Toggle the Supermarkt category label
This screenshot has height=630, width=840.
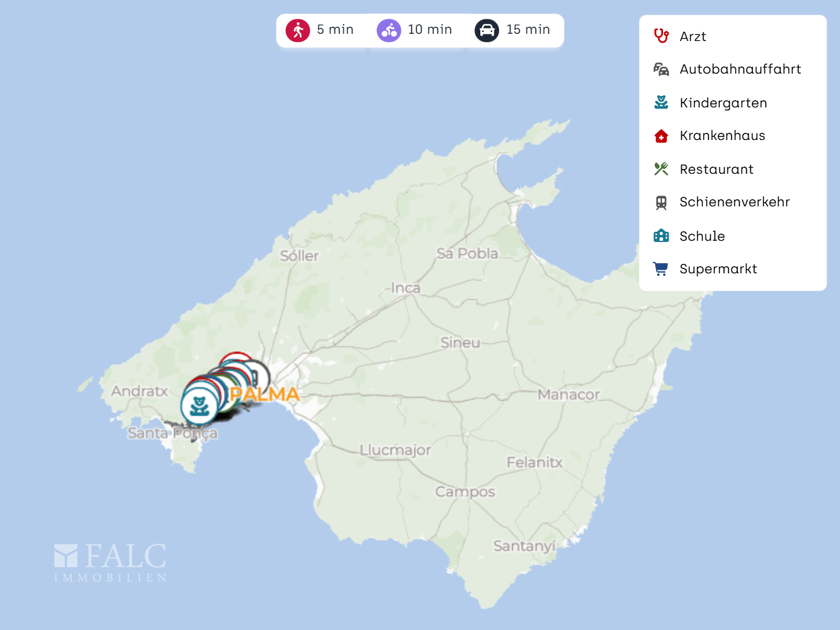click(x=718, y=269)
